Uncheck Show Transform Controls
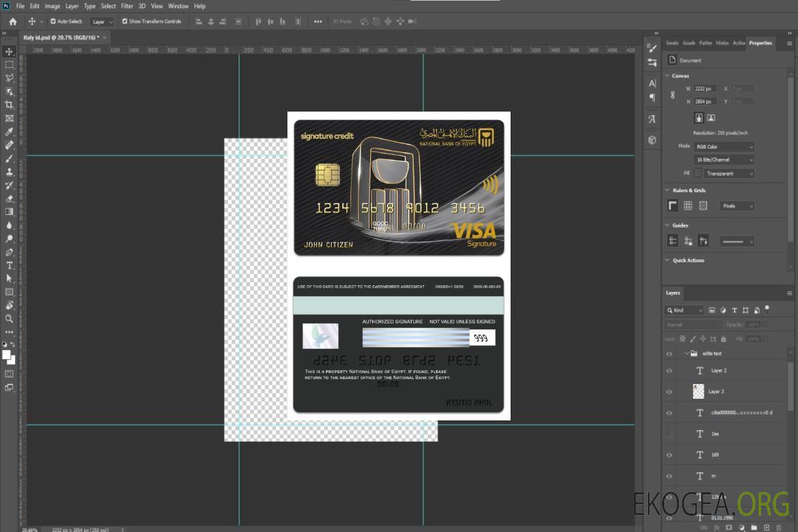This screenshot has height=532, width=798. click(x=125, y=21)
